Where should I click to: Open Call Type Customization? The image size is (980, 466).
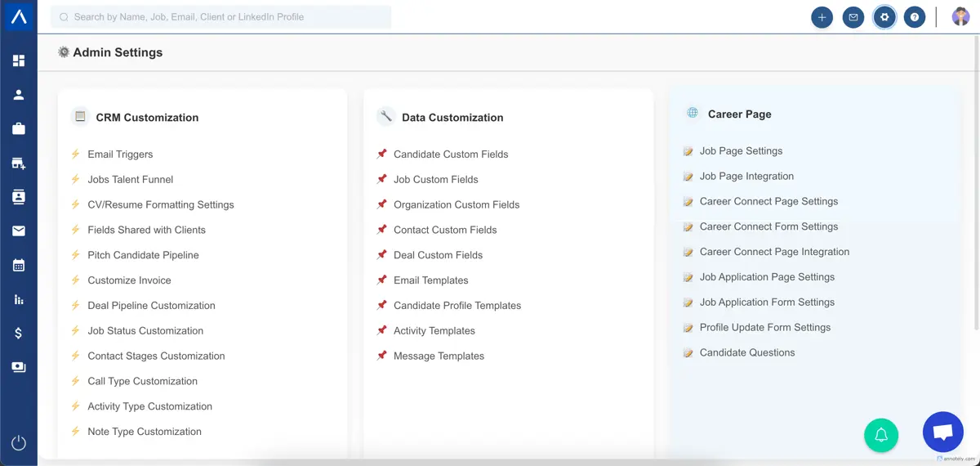tap(143, 382)
